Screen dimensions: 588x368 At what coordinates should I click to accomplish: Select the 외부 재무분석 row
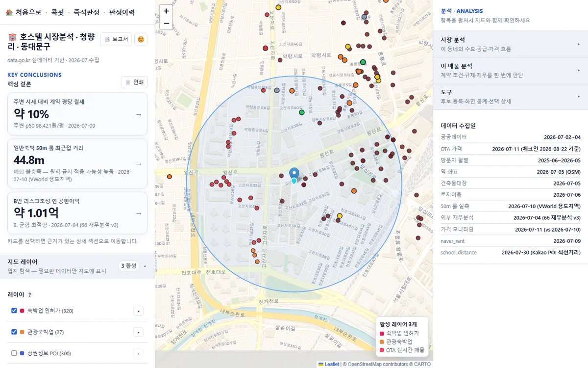511,217
